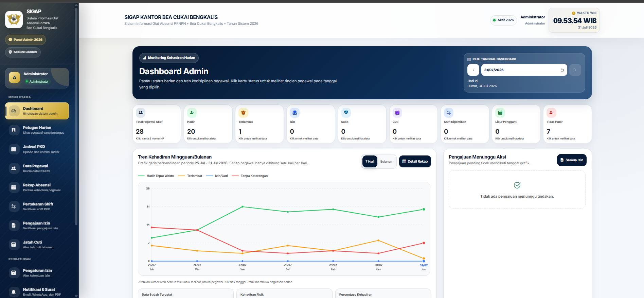644x298 pixels.
Task: Click the Total Pegawai Aktif card icon
Action: point(141,113)
